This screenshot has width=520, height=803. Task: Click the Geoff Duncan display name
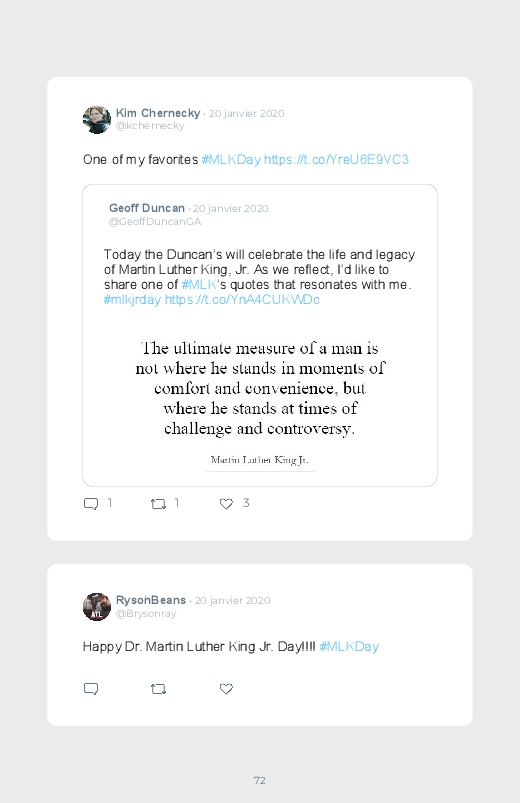147,208
